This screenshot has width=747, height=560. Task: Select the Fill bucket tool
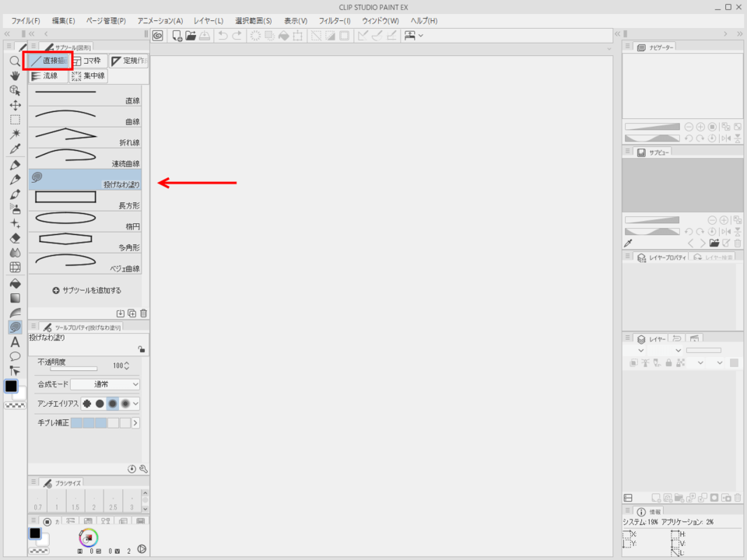click(x=15, y=283)
